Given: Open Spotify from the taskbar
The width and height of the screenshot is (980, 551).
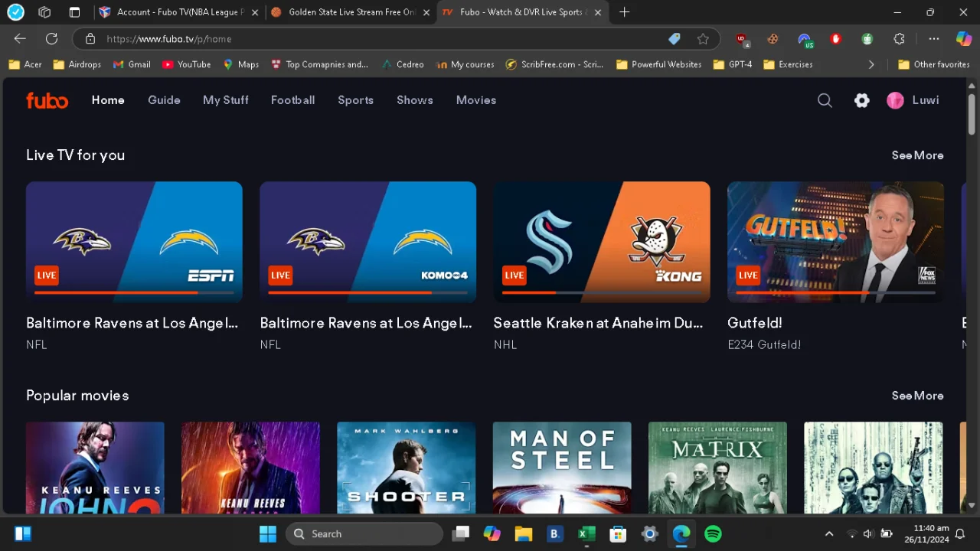Looking at the screenshot, I should 713,534.
